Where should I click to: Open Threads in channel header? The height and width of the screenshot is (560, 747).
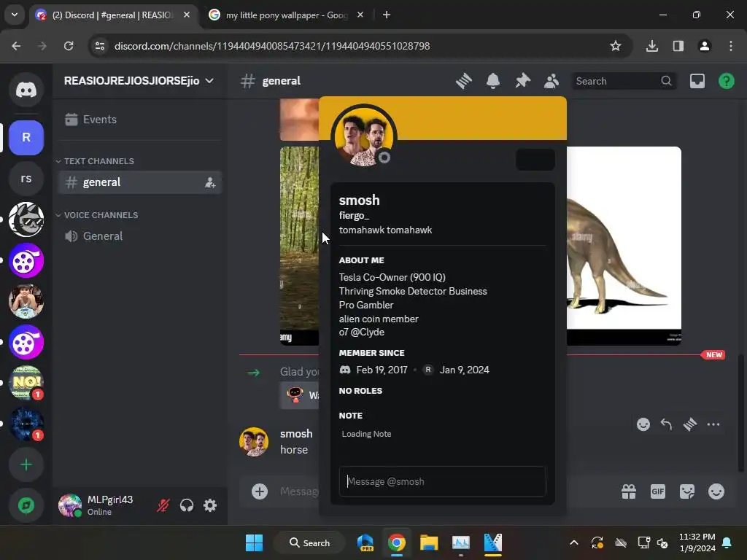[x=463, y=81]
